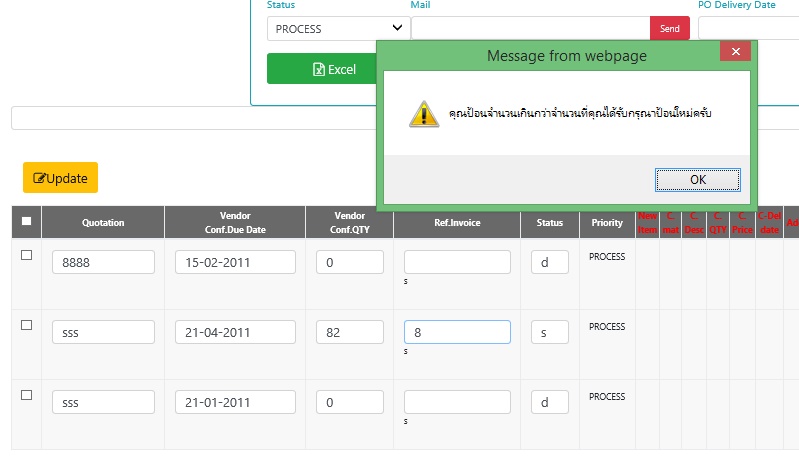
Task: Click the Vendor Conf.Due Date column header
Action: point(235,222)
